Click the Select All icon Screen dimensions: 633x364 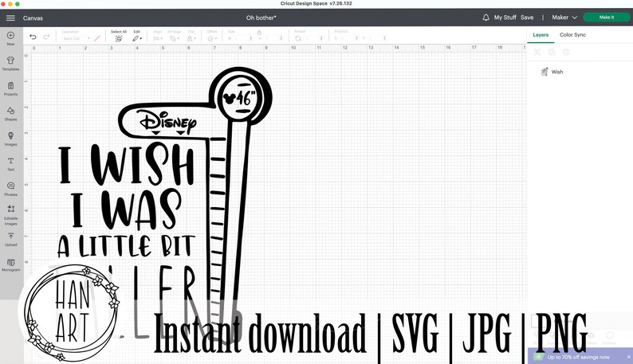pos(119,39)
